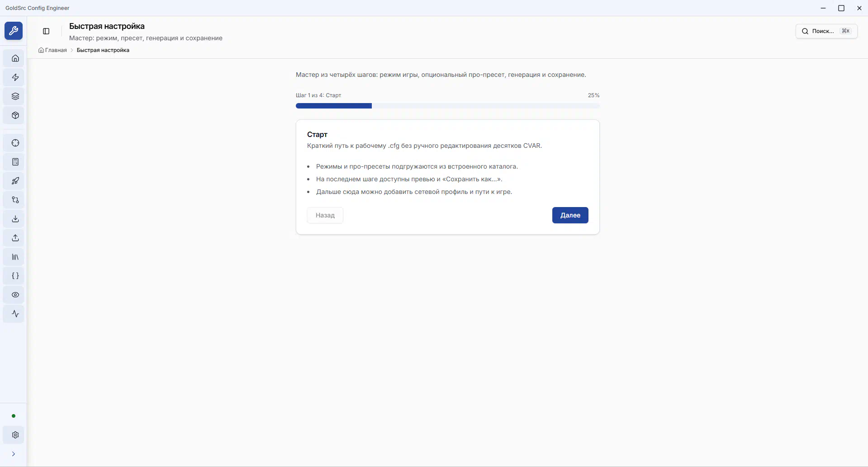
Task: Click the Быстрая настройка breadcrumb item
Action: [x=103, y=50]
